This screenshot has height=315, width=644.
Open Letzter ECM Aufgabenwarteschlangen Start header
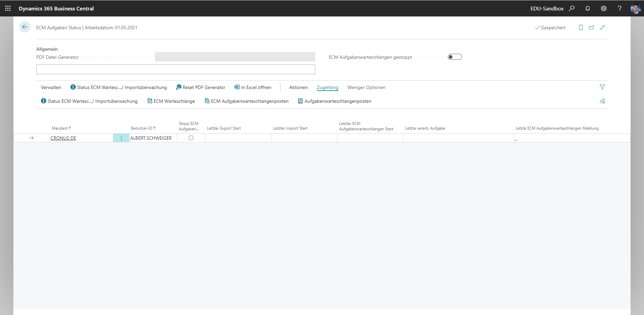(x=366, y=126)
